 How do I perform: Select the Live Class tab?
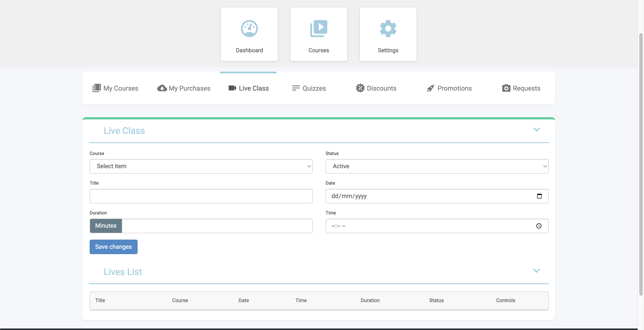[249, 88]
